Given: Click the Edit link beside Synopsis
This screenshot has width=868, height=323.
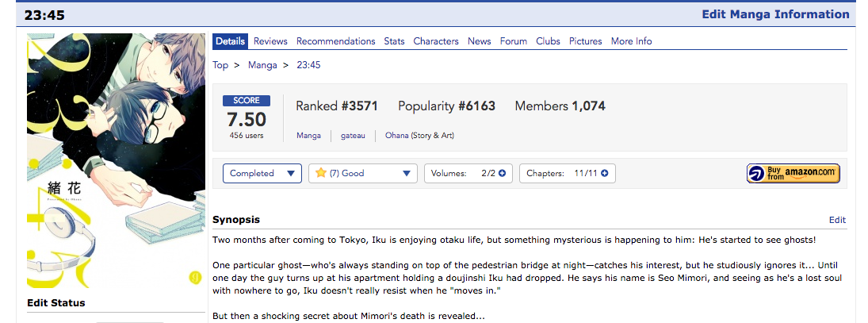Looking at the screenshot, I should pyautogui.click(x=837, y=220).
